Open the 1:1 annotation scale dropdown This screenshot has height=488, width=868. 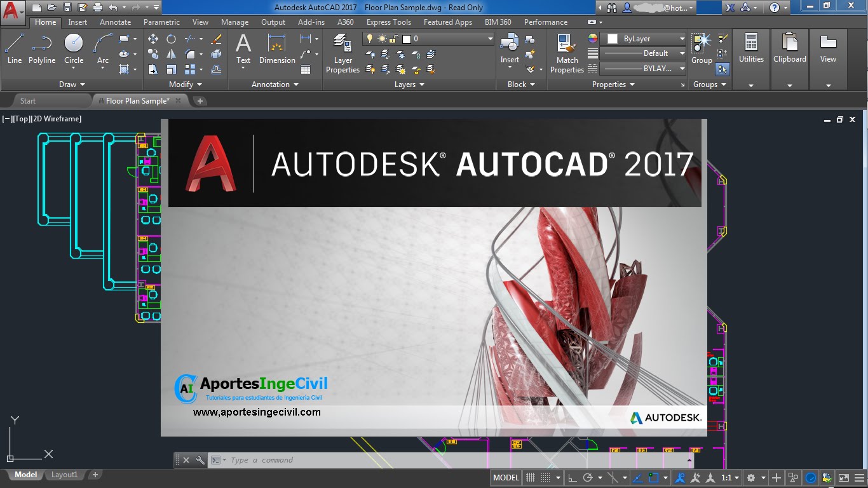tap(730, 478)
